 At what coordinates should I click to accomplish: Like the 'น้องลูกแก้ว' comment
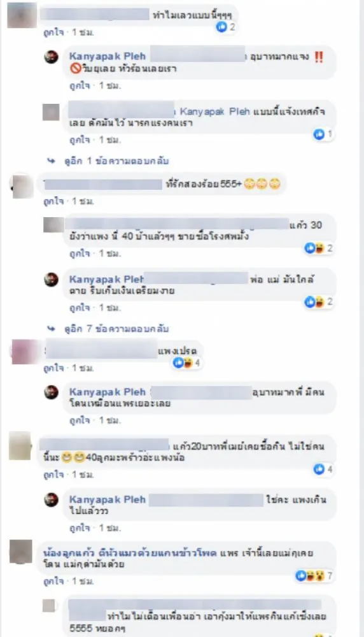pos(53,582)
